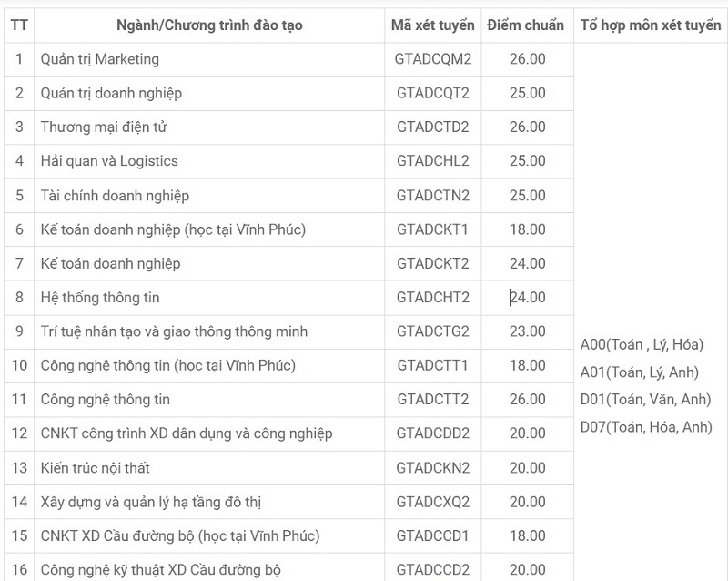Click the 'Mã xét tuyến' column header
The height and width of the screenshot is (581, 728).
[432, 25]
